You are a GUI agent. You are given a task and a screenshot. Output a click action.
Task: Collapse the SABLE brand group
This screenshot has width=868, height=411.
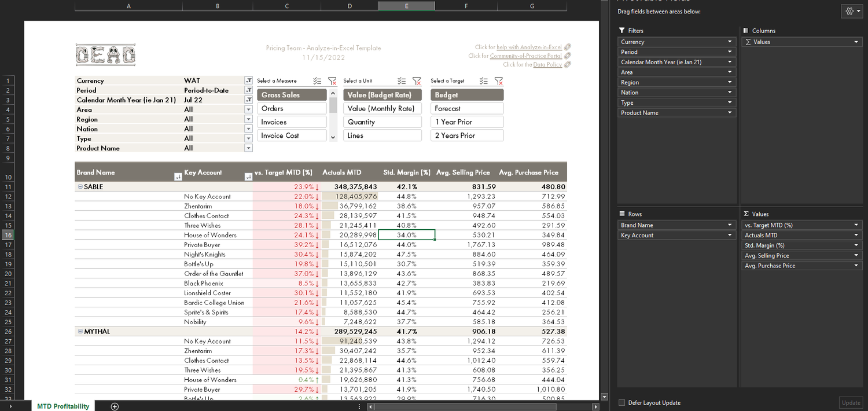coord(79,186)
